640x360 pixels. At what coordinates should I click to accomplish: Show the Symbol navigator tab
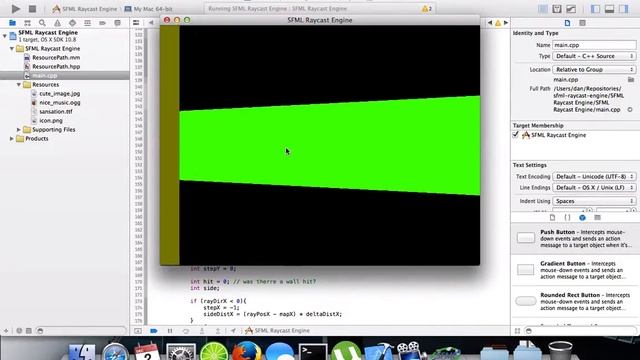27,23
